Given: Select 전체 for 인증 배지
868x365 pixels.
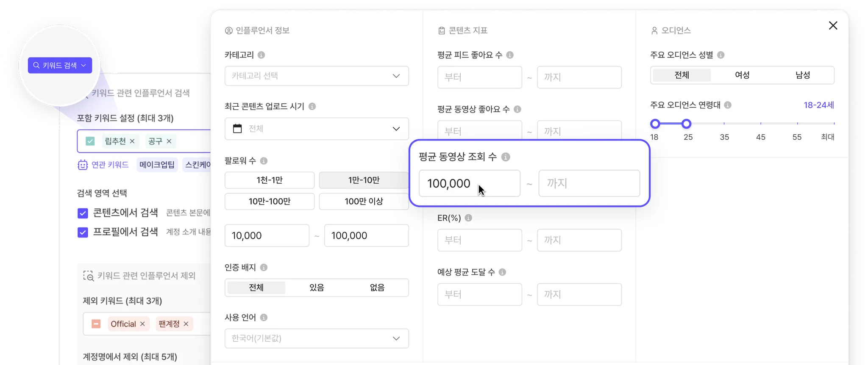Looking at the screenshot, I should (x=256, y=288).
